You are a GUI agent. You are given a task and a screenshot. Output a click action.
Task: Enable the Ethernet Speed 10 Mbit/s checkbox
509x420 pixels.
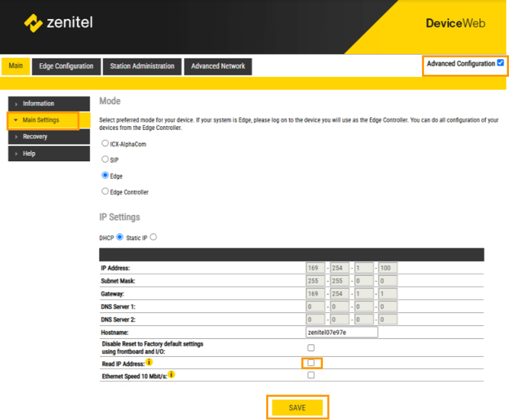point(311,375)
